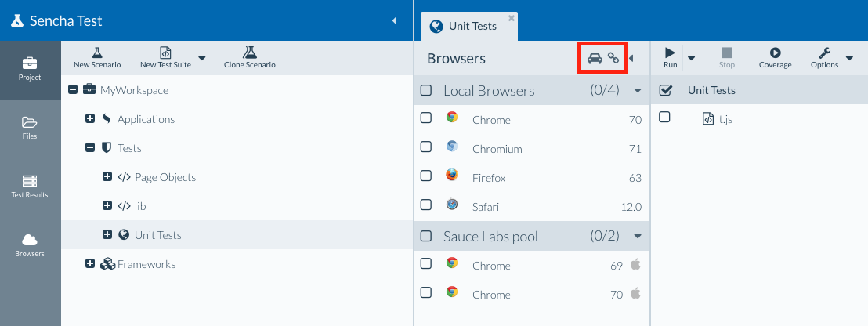Expand the Applications tree node

point(90,119)
